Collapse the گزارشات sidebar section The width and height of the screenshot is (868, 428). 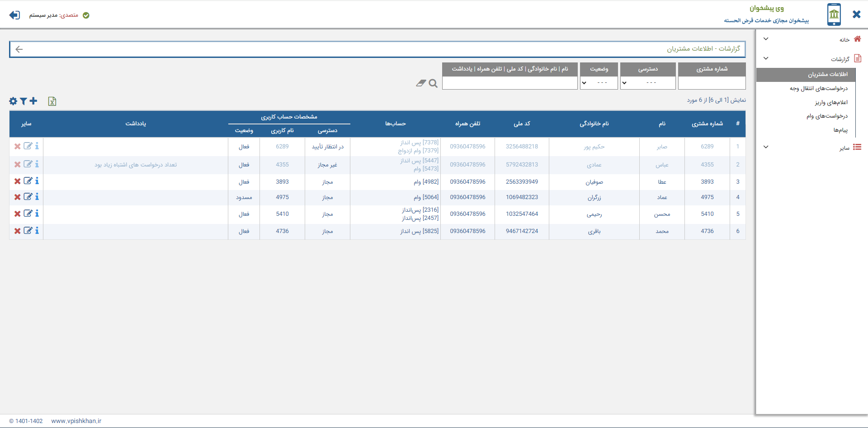click(766, 58)
